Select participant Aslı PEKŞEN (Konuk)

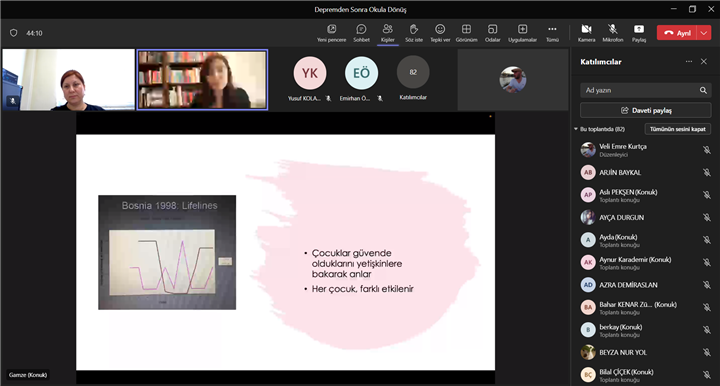tap(646, 195)
